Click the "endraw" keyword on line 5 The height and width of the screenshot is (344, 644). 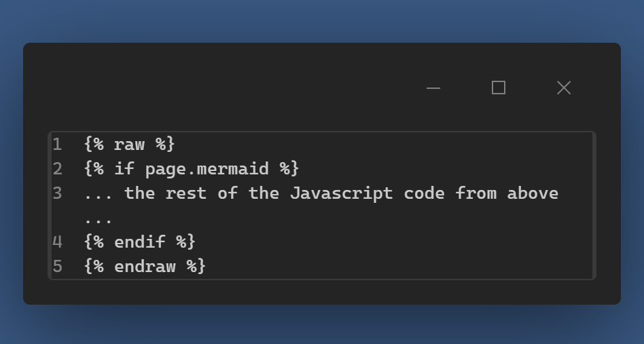[145, 266]
